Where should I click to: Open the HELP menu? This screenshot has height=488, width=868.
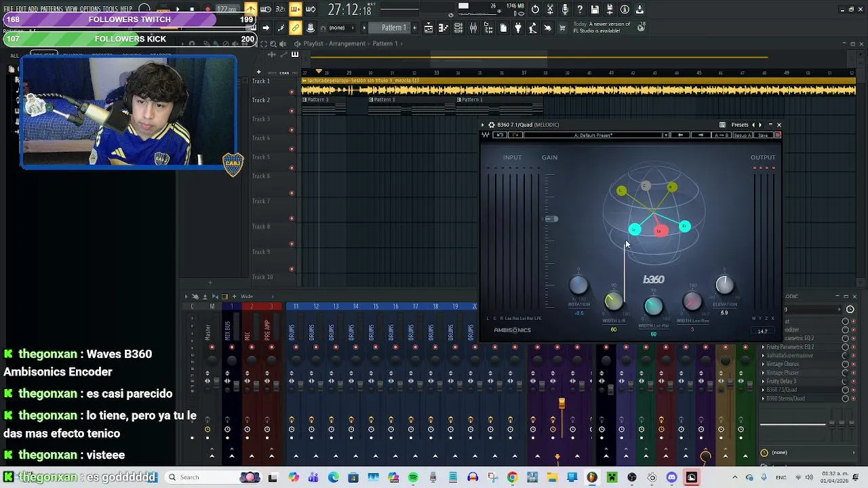(x=126, y=9)
